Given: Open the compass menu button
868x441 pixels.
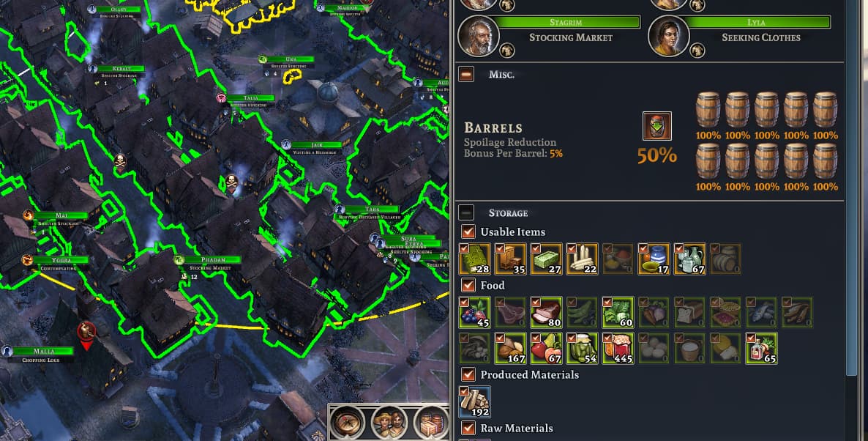Looking at the screenshot, I should pos(348,423).
